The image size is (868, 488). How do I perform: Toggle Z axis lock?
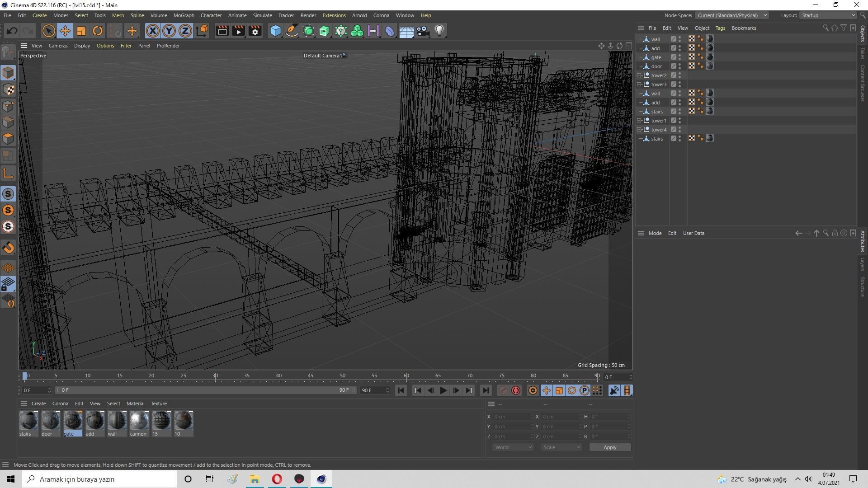click(185, 31)
